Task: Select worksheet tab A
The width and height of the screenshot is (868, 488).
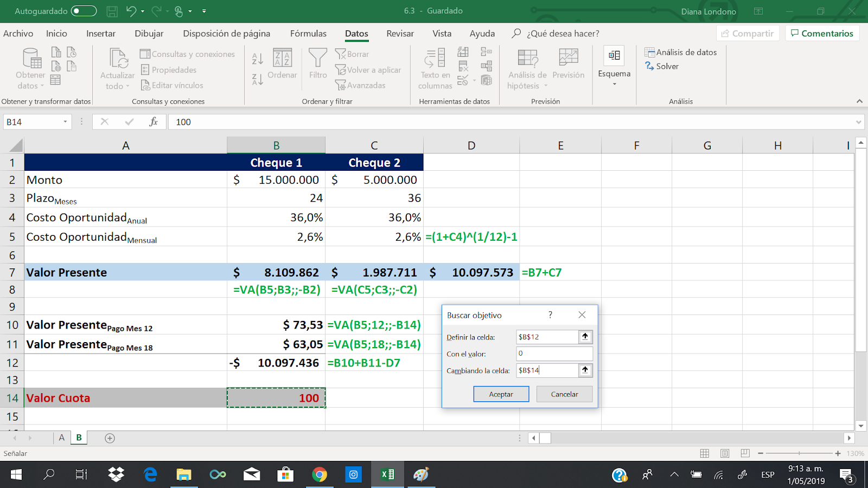Action: (x=61, y=437)
